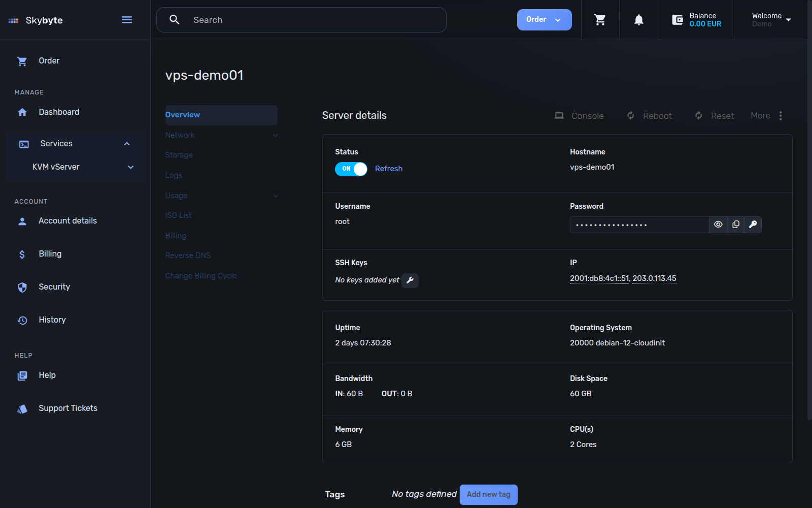Click the Console laptop icon
812x508 pixels.
[559, 116]
